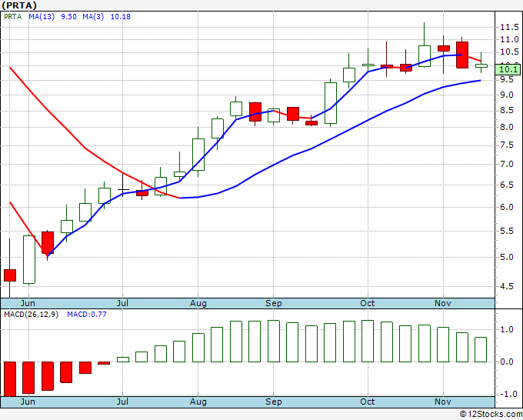
Task: Click the MACD:0.77 value label
Action: [87, 315]
